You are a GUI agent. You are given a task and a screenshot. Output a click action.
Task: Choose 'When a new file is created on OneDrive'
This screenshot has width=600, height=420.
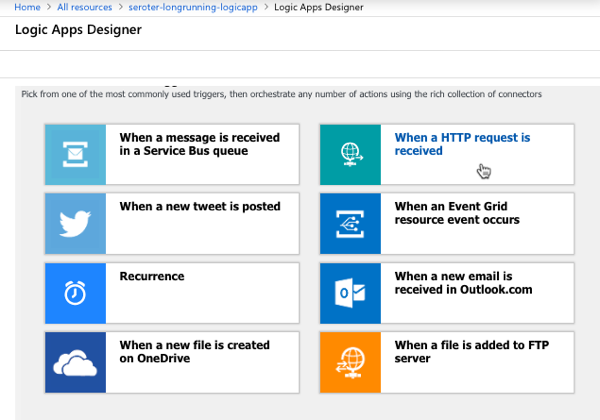click(194, 351)
